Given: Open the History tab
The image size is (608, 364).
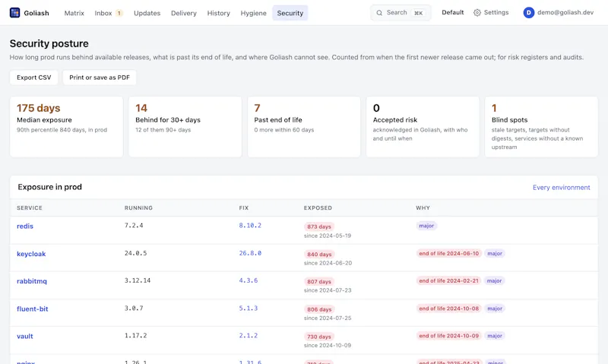Looking at the screenshot, I should click(x=218, y=13).
